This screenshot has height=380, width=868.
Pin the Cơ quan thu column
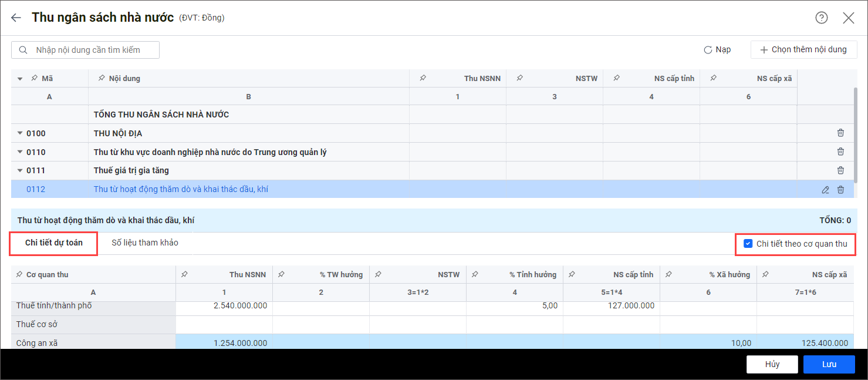(x=19, y=274)
